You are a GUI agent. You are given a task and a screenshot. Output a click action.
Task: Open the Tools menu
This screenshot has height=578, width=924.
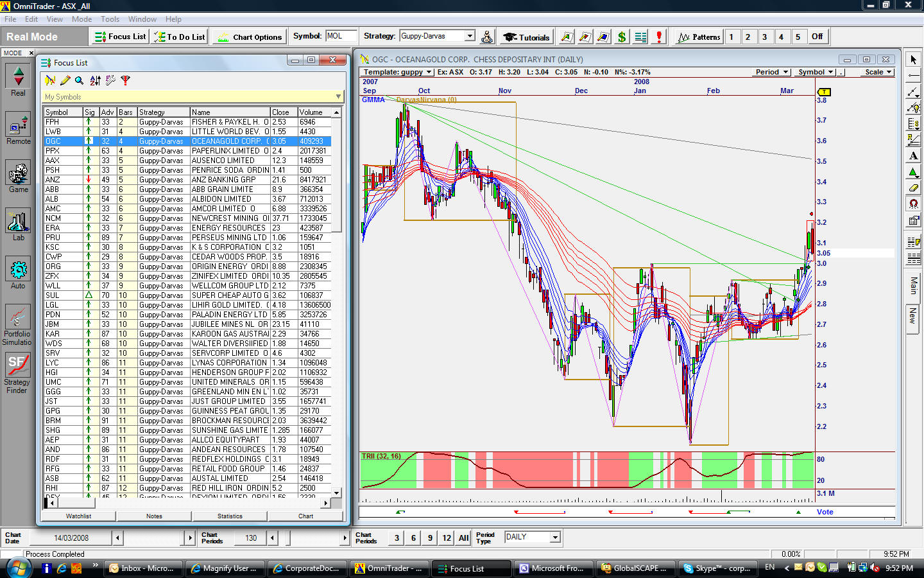pos(110,19)
